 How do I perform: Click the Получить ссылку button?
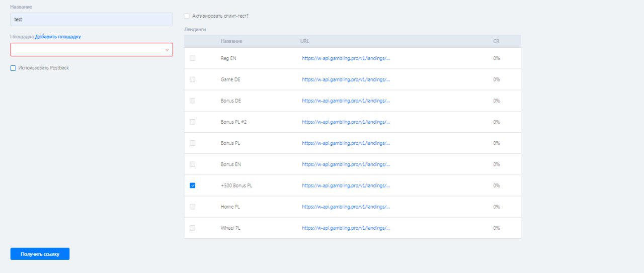40,254
